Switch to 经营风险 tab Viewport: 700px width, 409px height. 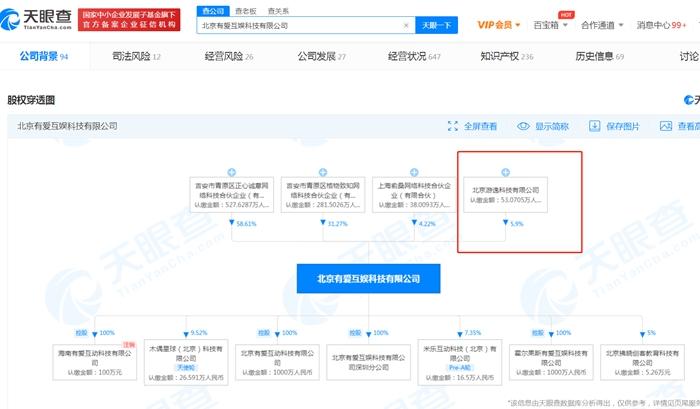pyautogui.click(x=229, y=56)
